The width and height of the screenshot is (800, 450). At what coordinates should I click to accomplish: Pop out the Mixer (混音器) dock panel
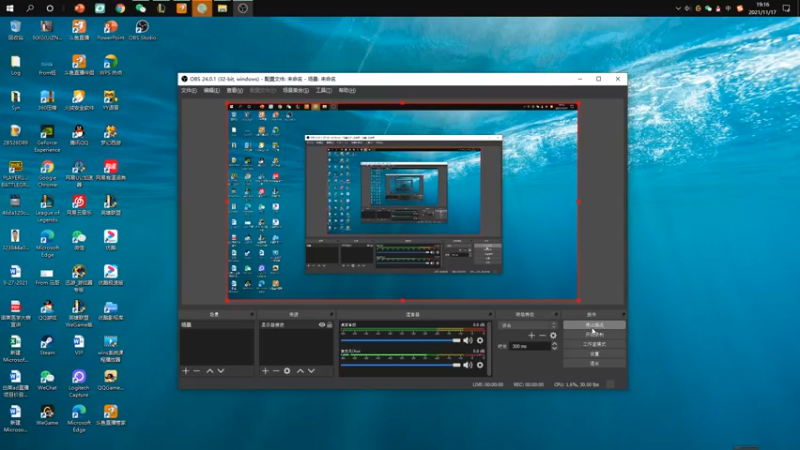click(x=490, y=314)
